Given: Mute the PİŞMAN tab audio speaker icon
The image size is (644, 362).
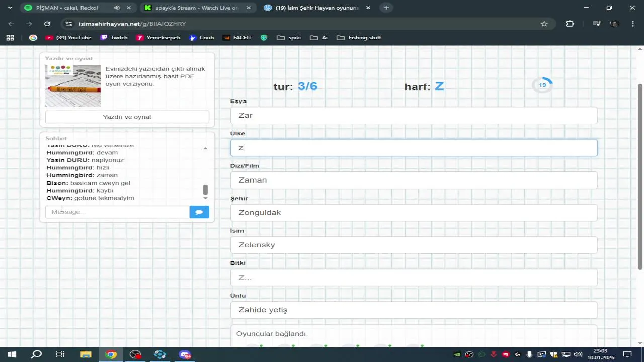Looking at the screenshot, I should coord(117,8).
